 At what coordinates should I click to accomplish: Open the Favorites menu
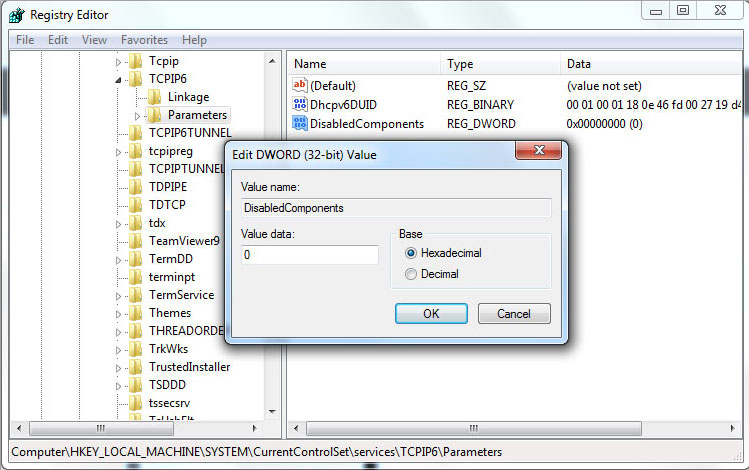tap(144, 40)
